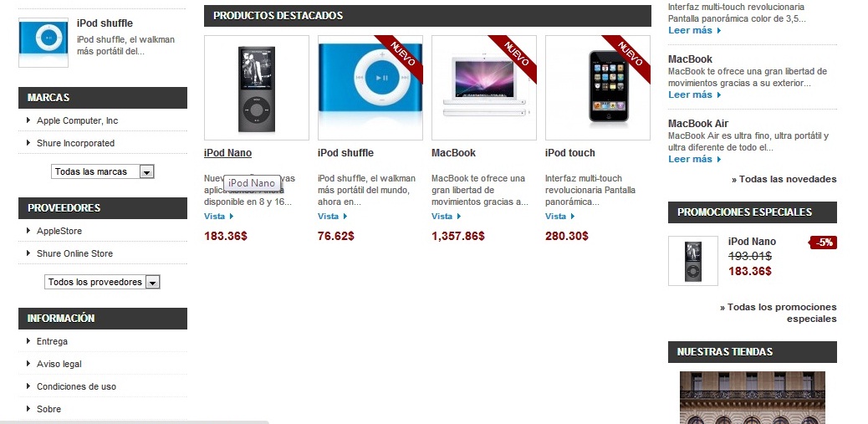The width and height of the screenshot is (868, 424).
Task: Open the Todos los proveedores dropdown
Action: [102, 283]
